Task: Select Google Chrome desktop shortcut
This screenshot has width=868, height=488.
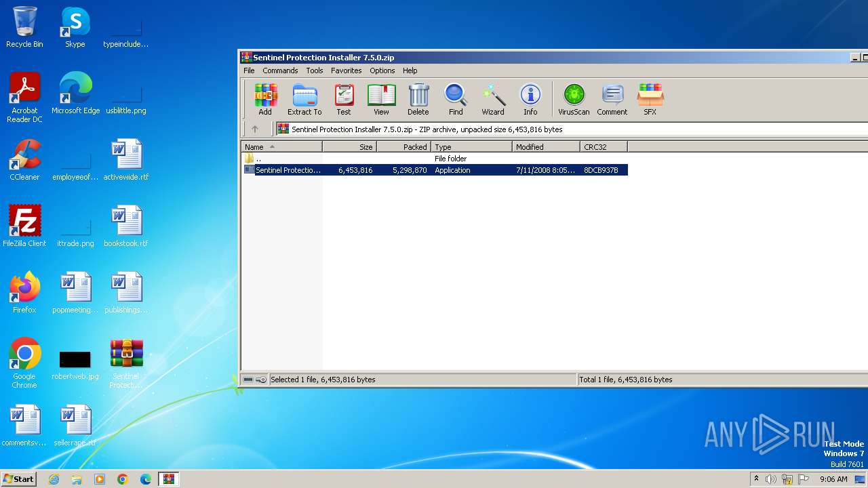Action: tap(24, 363)
